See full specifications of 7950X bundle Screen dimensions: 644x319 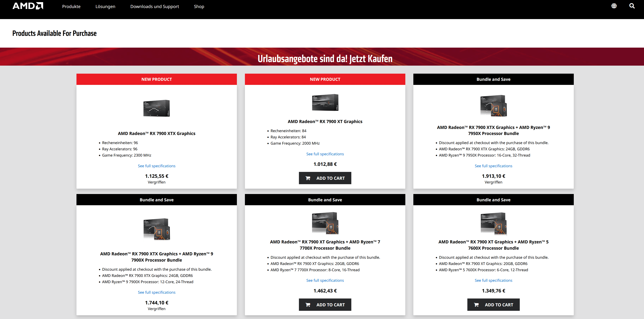(x=493, y=166)
